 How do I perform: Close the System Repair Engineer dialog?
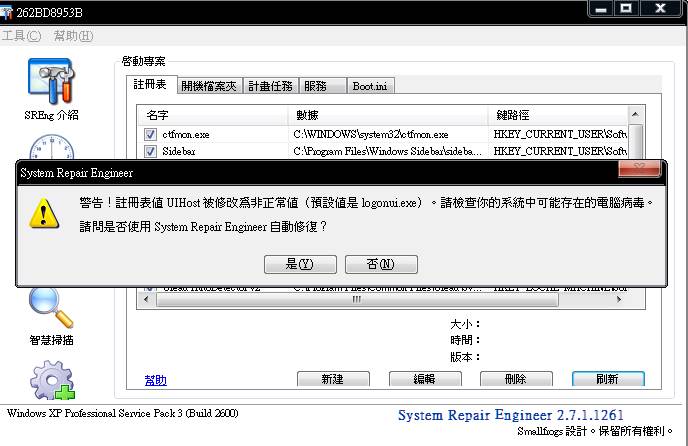pos(639,169)
